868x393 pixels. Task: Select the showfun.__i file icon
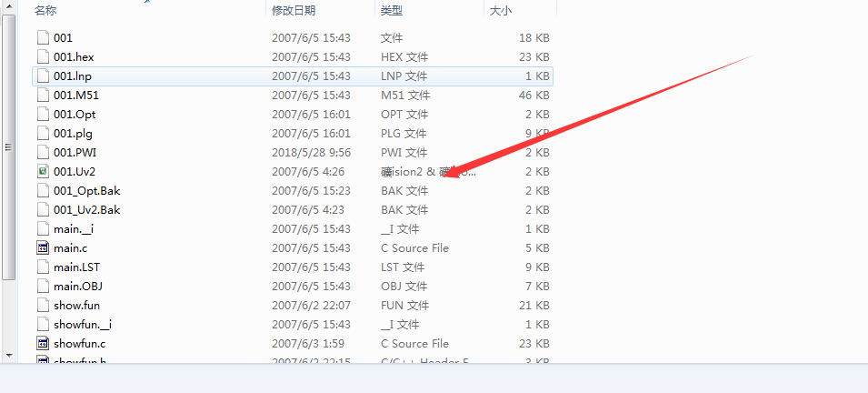(x=44, y=324)
